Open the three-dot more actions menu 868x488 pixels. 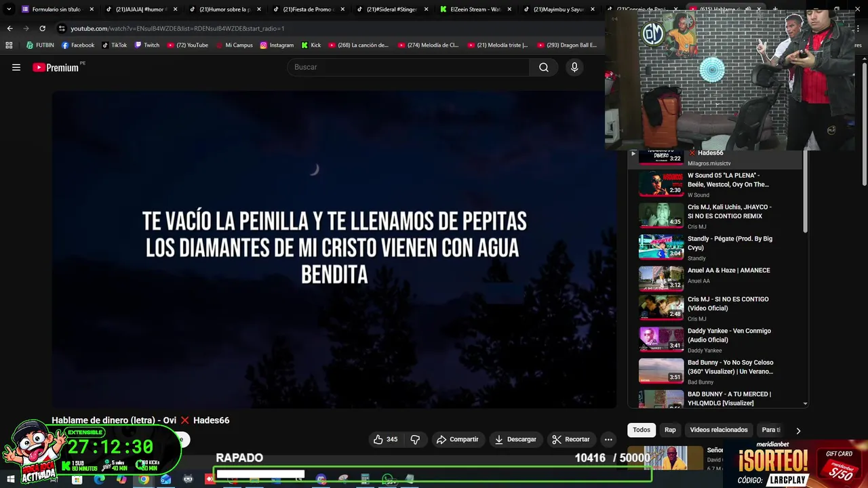[x=608, y=439]
